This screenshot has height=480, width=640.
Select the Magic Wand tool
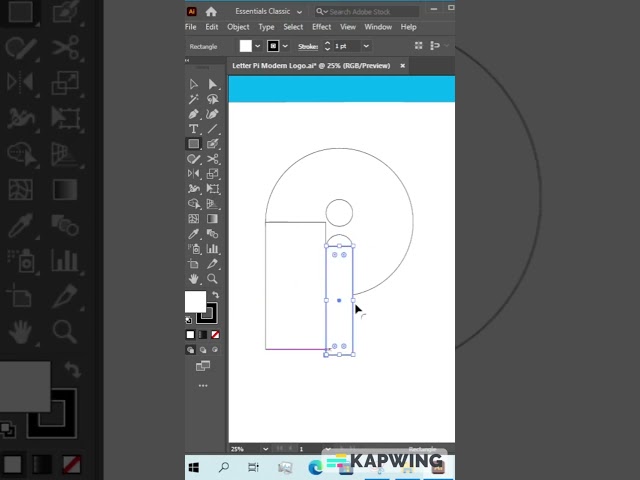[194, 99]
